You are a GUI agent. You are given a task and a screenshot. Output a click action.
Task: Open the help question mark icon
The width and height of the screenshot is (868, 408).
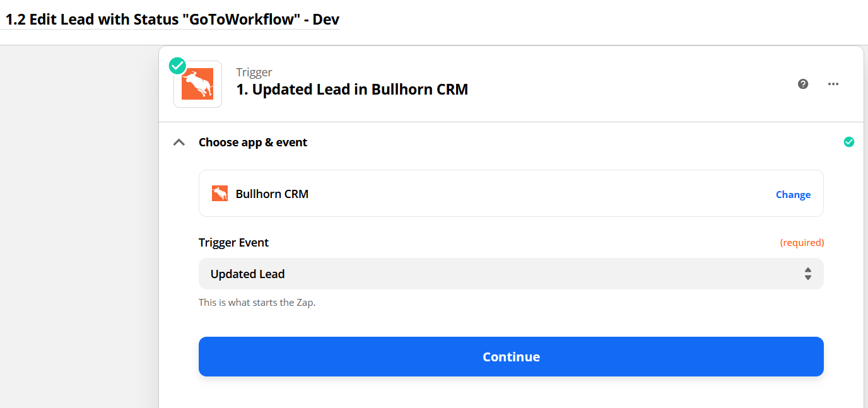pyautogui.click(x=803, y=84)
